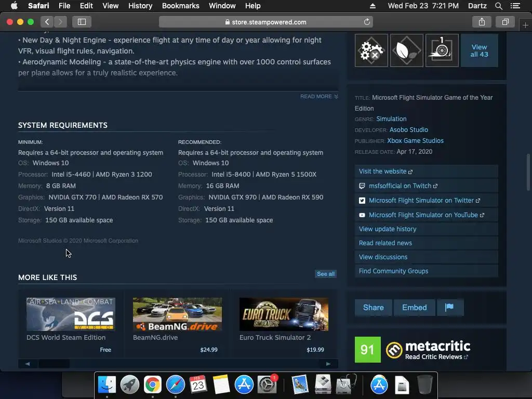Click the carousel right arrow
The height and width of the screenshot is (399, 532).
pos(328,364)
